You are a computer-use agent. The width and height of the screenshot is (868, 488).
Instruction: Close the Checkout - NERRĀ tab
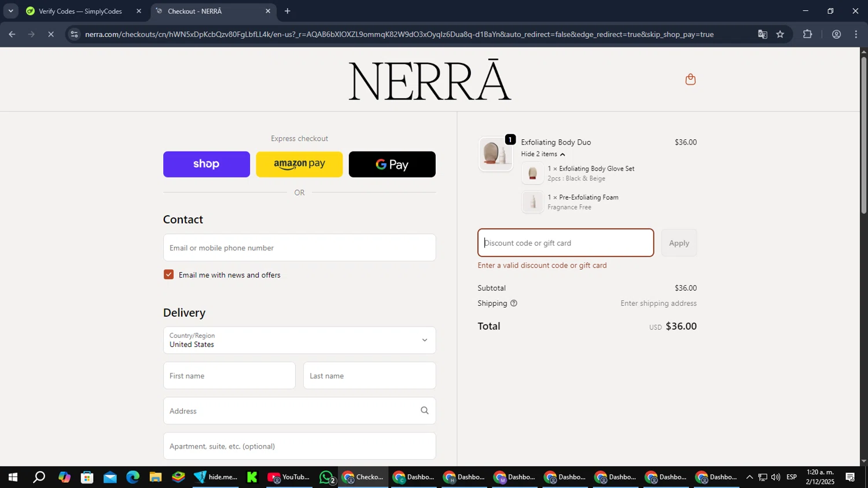pyautogui.click(x=268, y=11)
